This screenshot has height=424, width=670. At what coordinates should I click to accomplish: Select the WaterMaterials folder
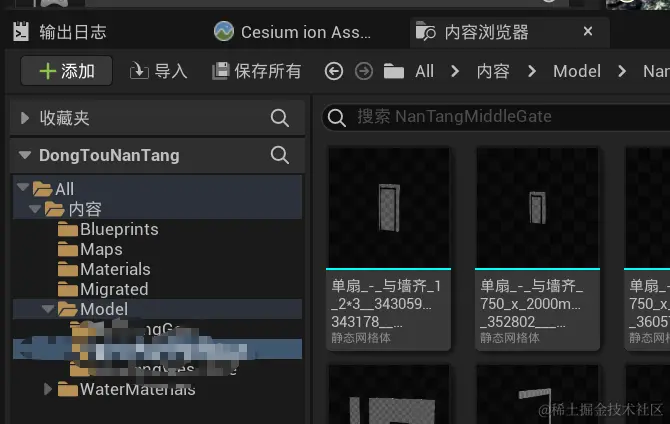[157, 389]
